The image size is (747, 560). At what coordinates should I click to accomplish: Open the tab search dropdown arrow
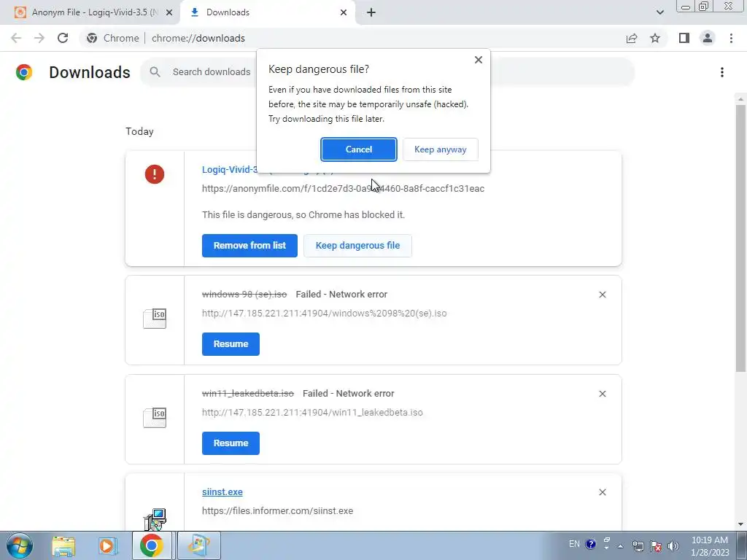point(659,12)
